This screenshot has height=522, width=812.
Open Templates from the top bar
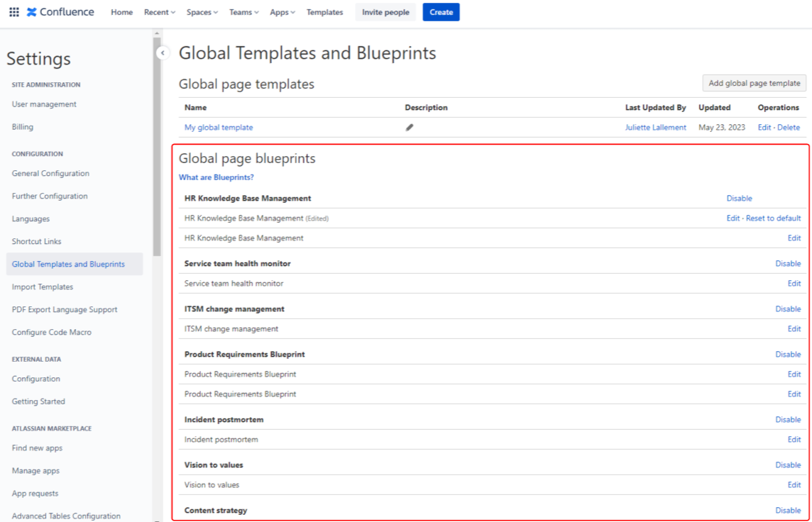pos(324,12)
